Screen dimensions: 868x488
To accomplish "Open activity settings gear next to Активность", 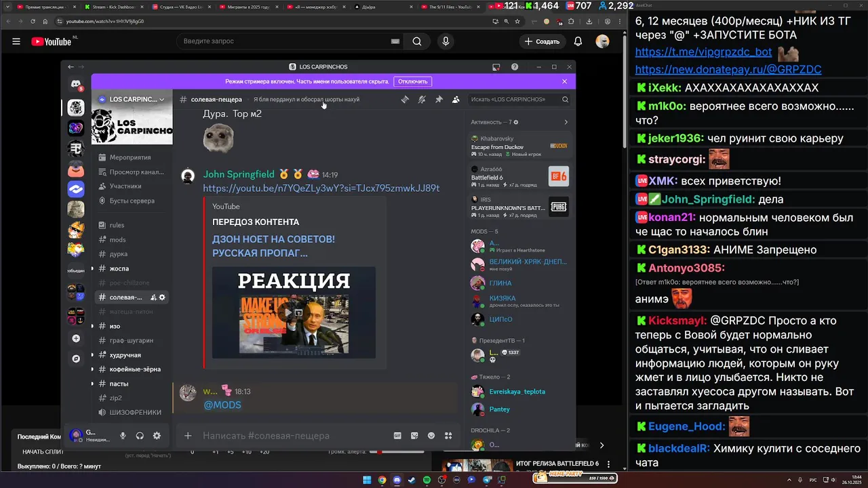I will pyautogui.click(x=516, y=122).
